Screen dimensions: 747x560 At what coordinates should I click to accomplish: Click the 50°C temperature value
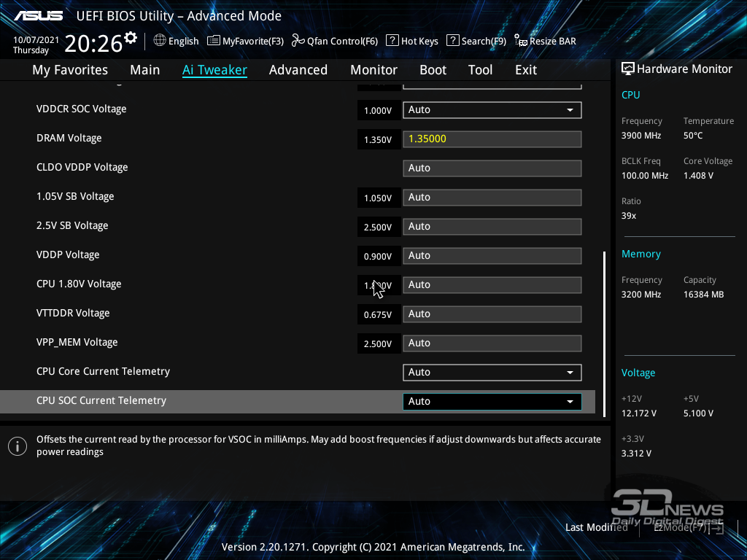tap(693, 136)
